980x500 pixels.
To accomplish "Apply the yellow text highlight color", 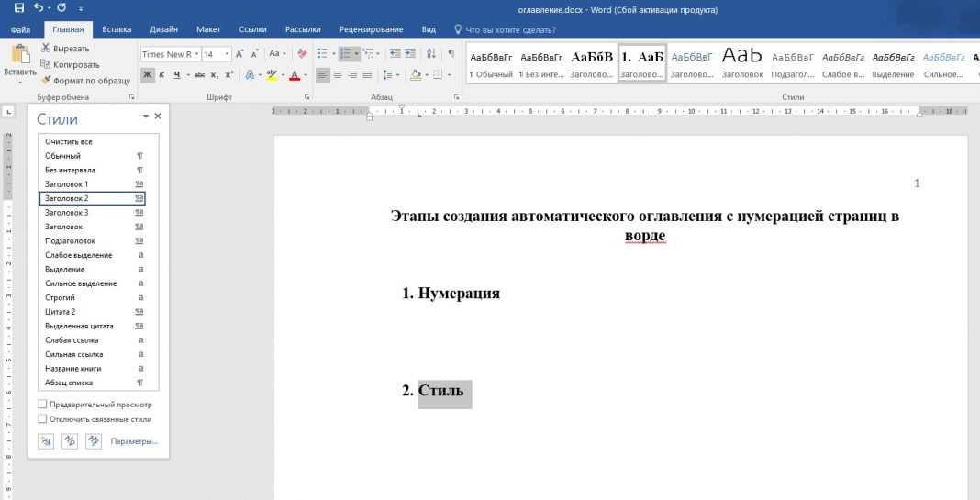I will pos(272,75).
